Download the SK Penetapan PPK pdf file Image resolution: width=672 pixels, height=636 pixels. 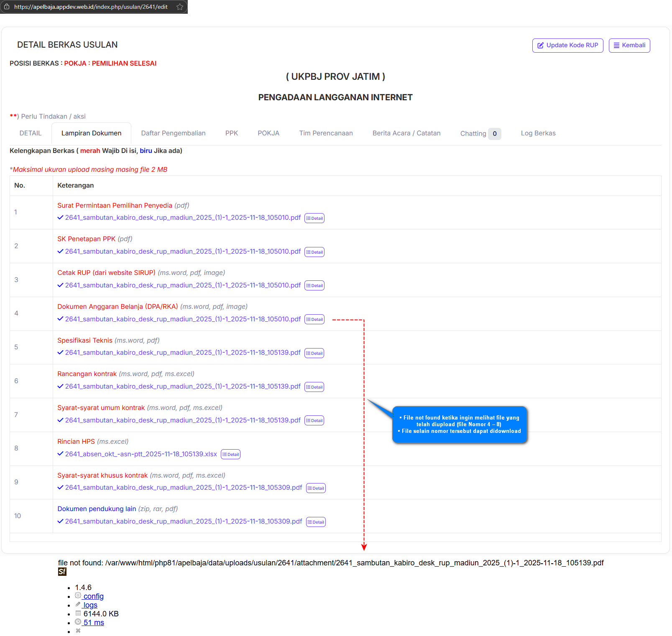click(x=183, y=252)
